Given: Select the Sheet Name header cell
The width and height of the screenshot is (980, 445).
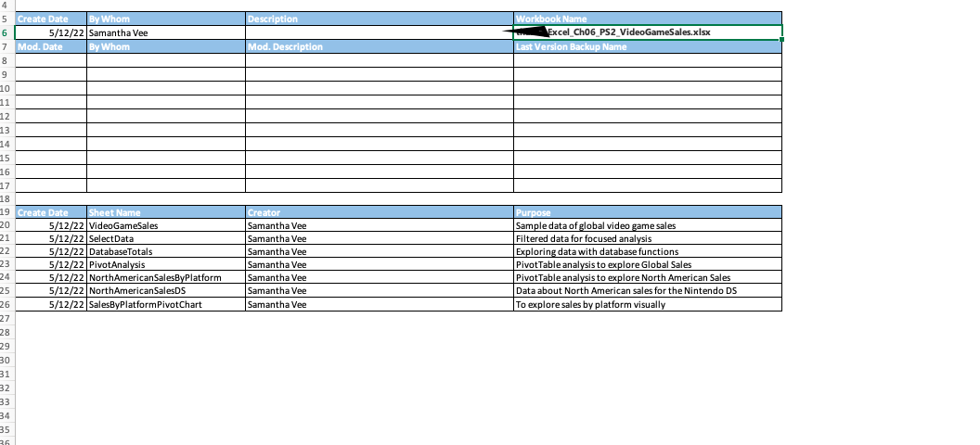Looking at the screenshot, I should [x=166, y=212].
